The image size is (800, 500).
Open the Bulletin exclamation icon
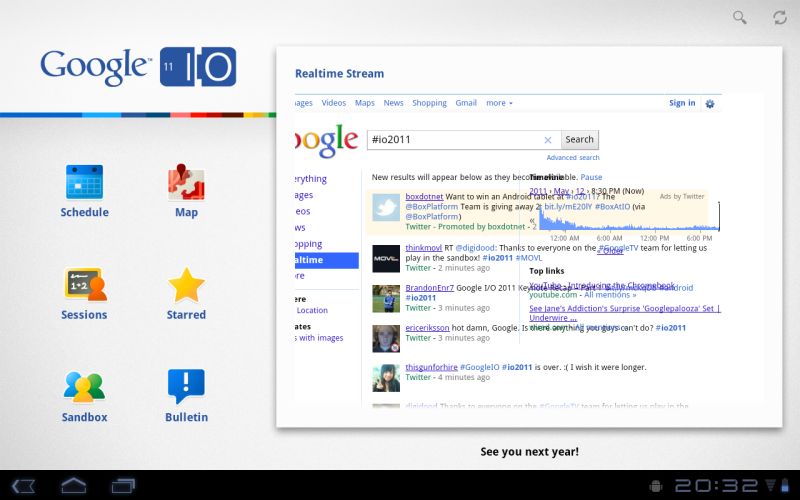point(186,387)
